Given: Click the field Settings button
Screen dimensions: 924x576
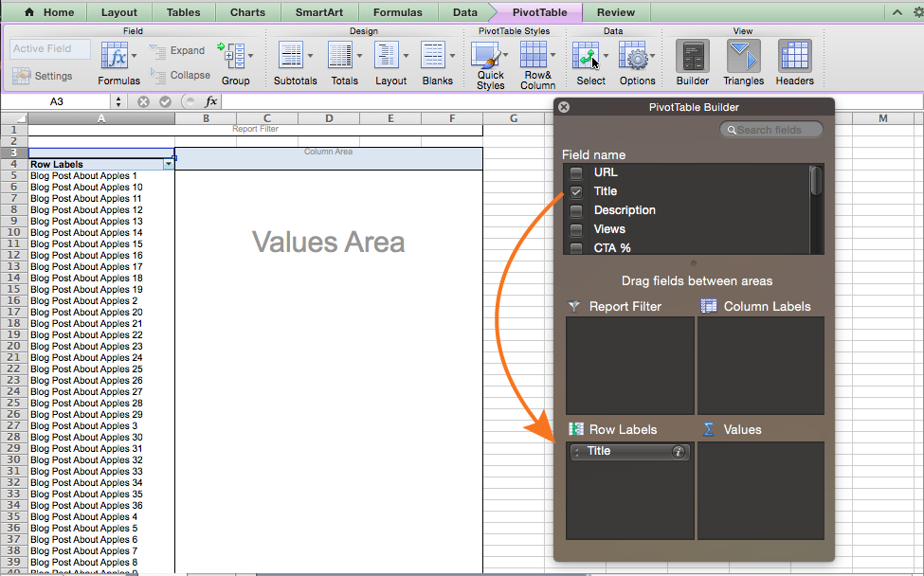Looking at the screenshot, I should (44, 76).
